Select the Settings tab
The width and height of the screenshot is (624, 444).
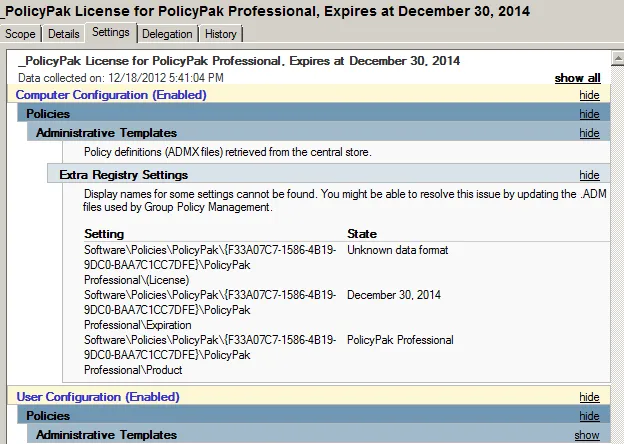tap(110, 32)
